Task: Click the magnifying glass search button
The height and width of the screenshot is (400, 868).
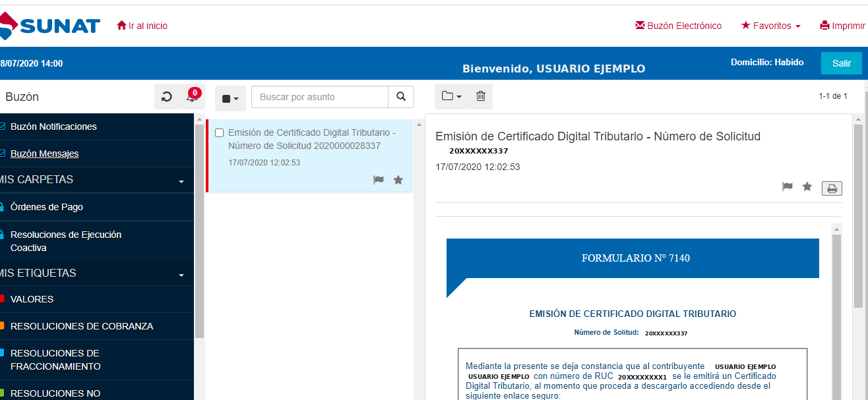Action: (401, 97)
